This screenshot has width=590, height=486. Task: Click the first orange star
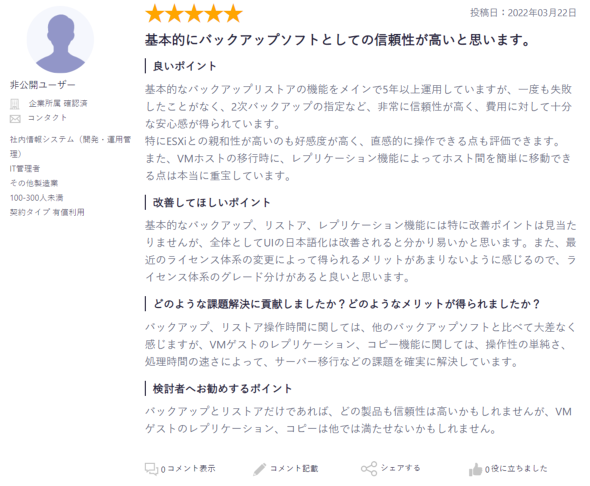coord(155,14)
